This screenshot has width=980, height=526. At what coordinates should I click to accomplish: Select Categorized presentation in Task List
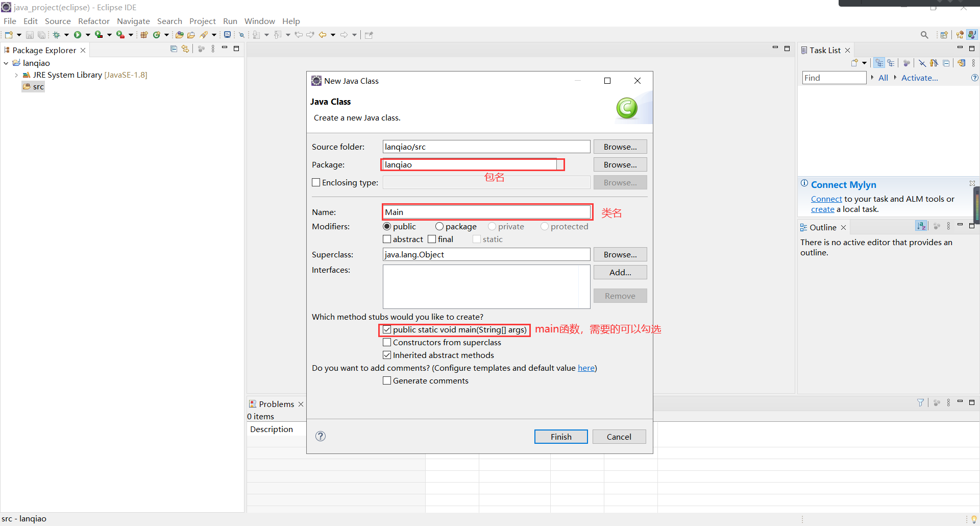pyautogui.click(x=879, y=63)
